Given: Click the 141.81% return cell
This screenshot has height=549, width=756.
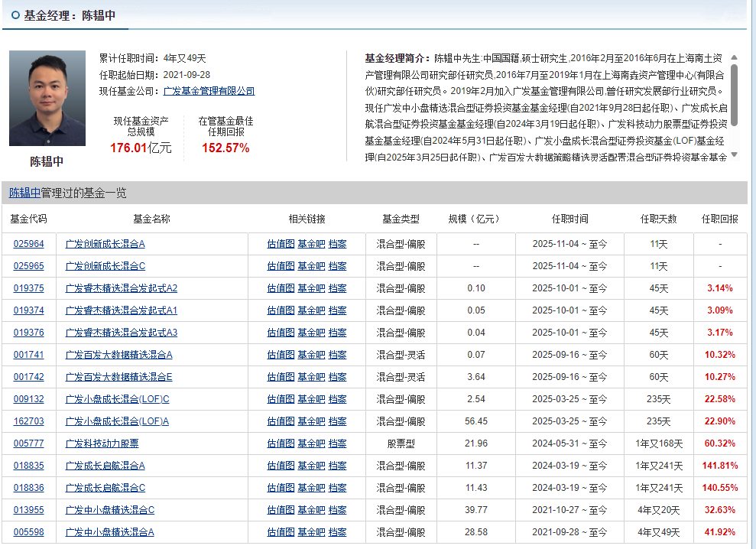Looking at the screenshot, I should tap(719, 466).
